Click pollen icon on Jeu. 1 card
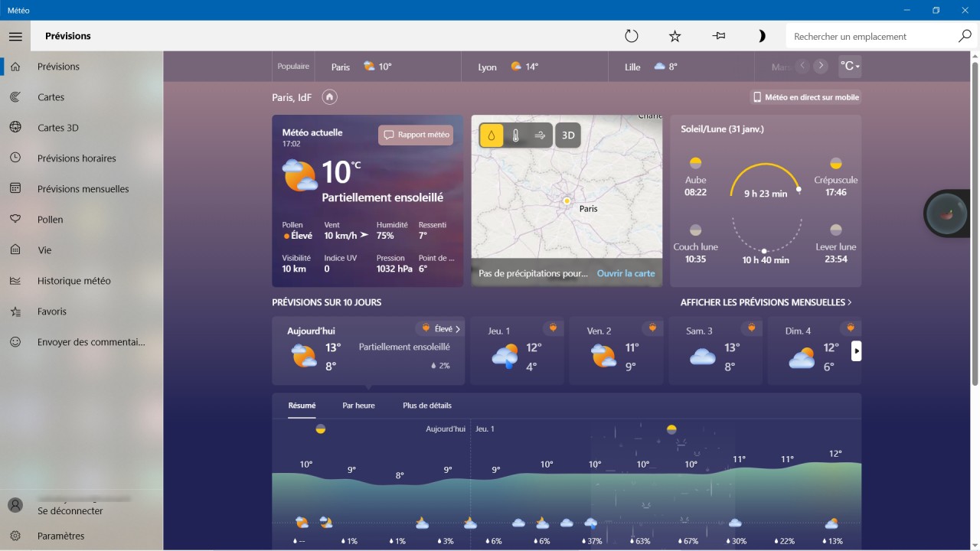Screen dimensions: 980x551 (x=553, y=328)
